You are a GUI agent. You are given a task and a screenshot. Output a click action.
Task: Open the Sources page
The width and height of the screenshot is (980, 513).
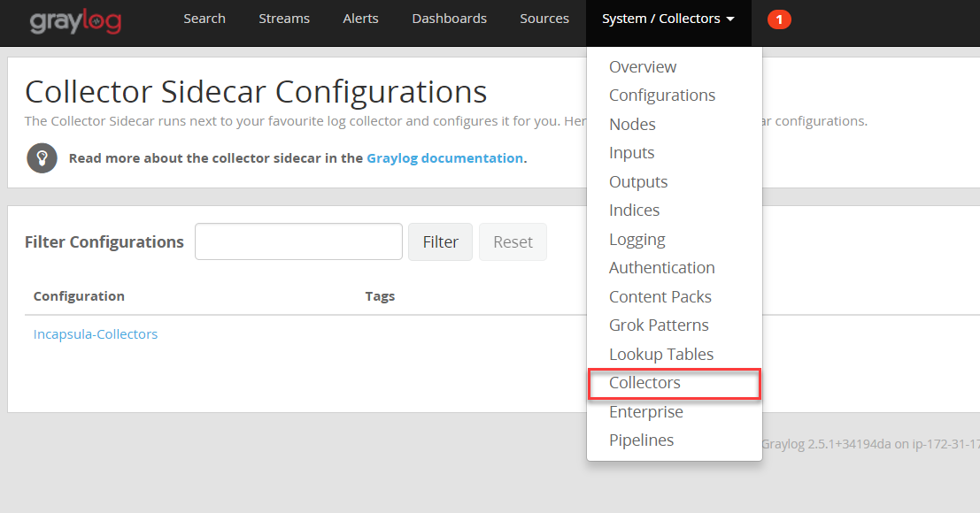(x=544, y=19)
